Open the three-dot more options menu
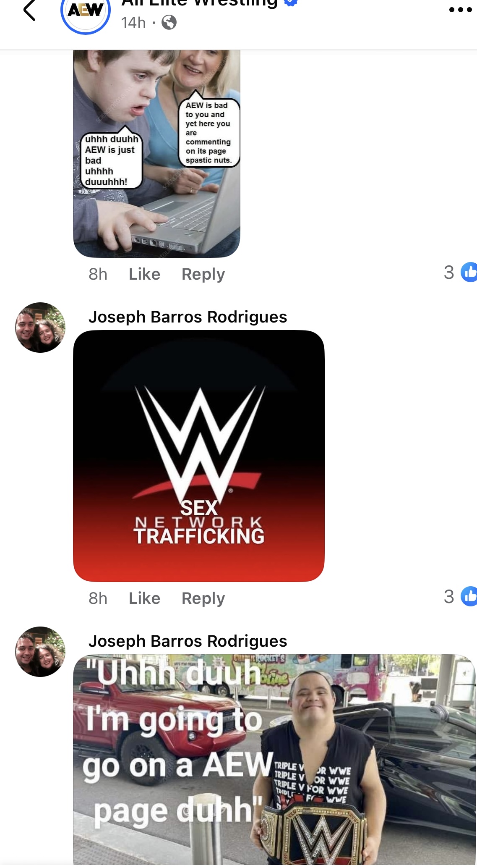 460,10
